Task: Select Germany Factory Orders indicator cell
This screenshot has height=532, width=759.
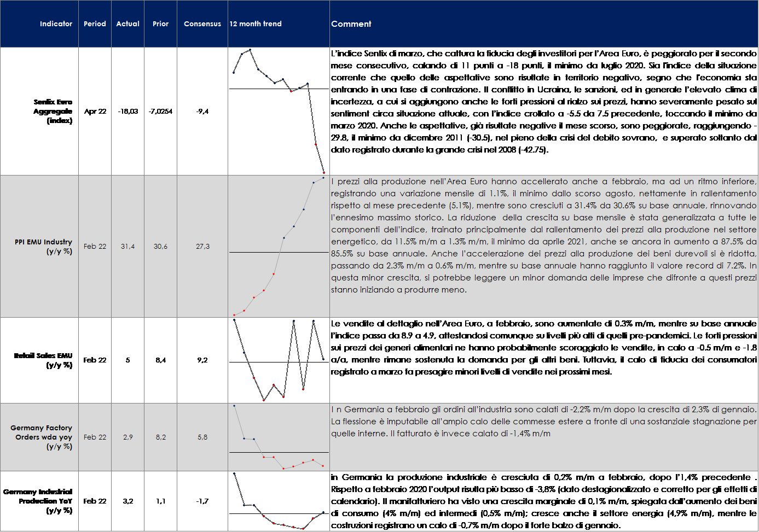Action: [x=42, y=437]
